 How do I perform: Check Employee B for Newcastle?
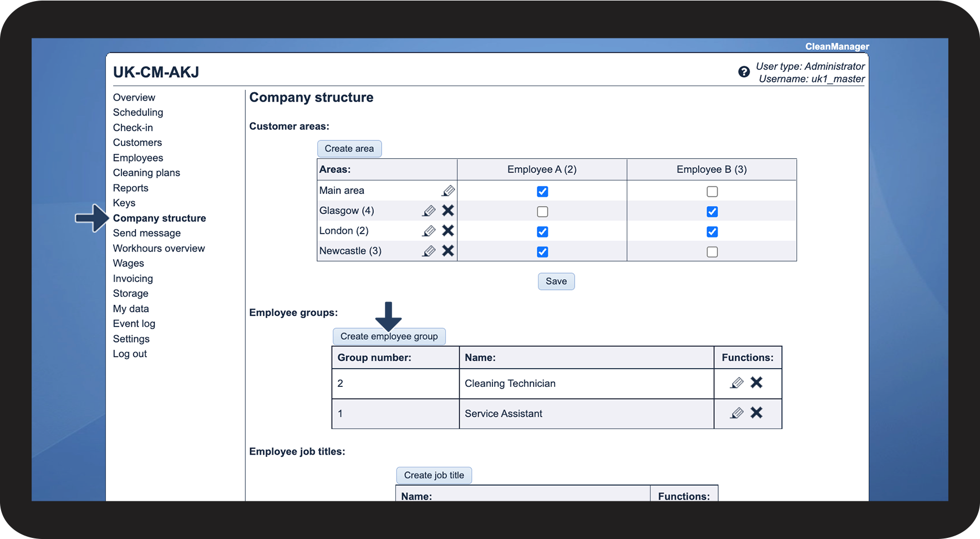coord(712,252)
